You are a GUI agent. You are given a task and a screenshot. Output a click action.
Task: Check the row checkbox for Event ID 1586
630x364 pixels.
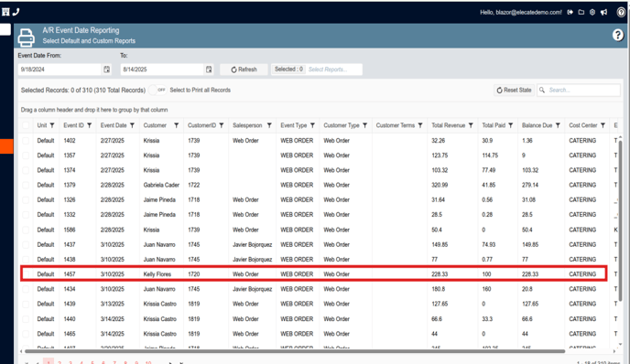pyautogui.click(x=26, y=230)
